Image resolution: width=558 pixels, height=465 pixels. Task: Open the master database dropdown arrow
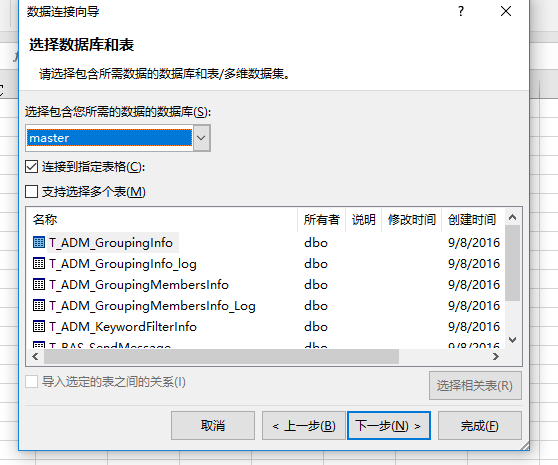(201, 138)
